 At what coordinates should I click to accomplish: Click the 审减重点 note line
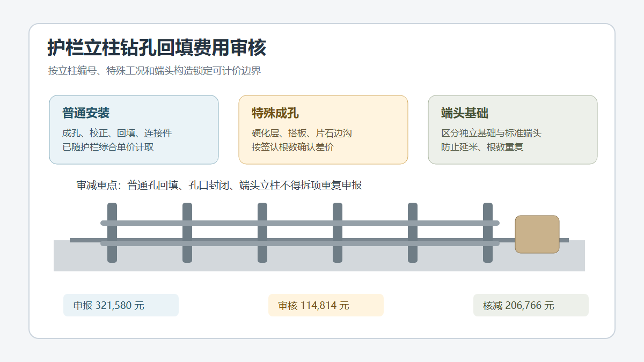coord(219,185)
